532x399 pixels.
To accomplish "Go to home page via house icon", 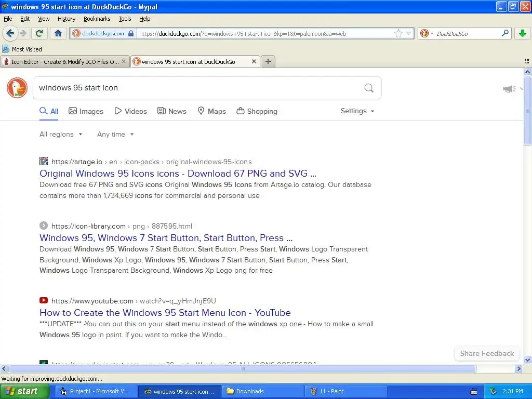I will 58,33.
